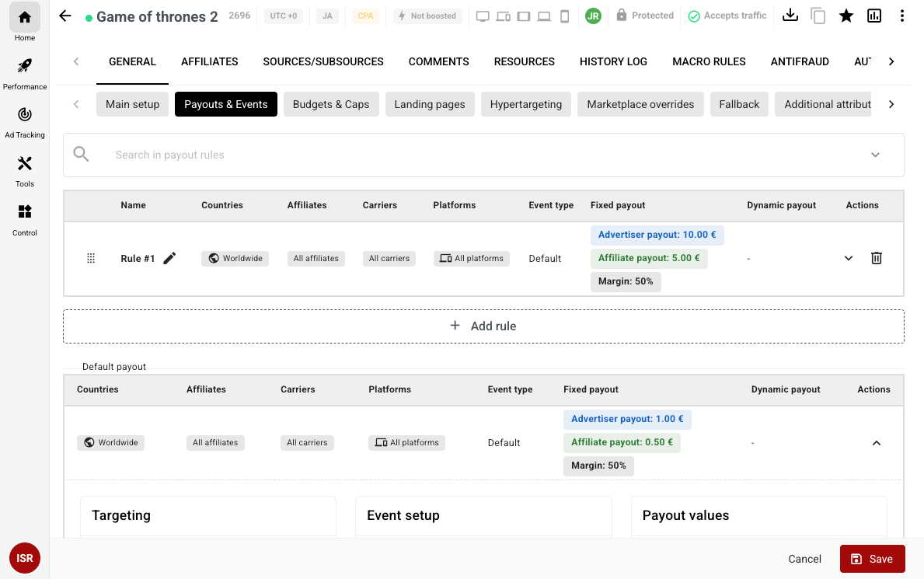Mark campaign as favorite with star icon
Image resolution: width=924 pixels, height=579 pixels.
pos(846,16)
